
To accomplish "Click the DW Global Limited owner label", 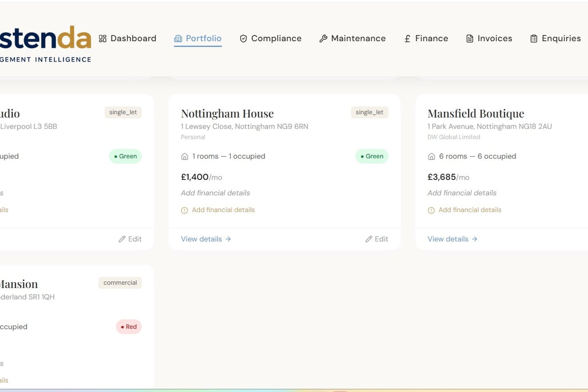I will pyautogui.click(x=454, y=137).
